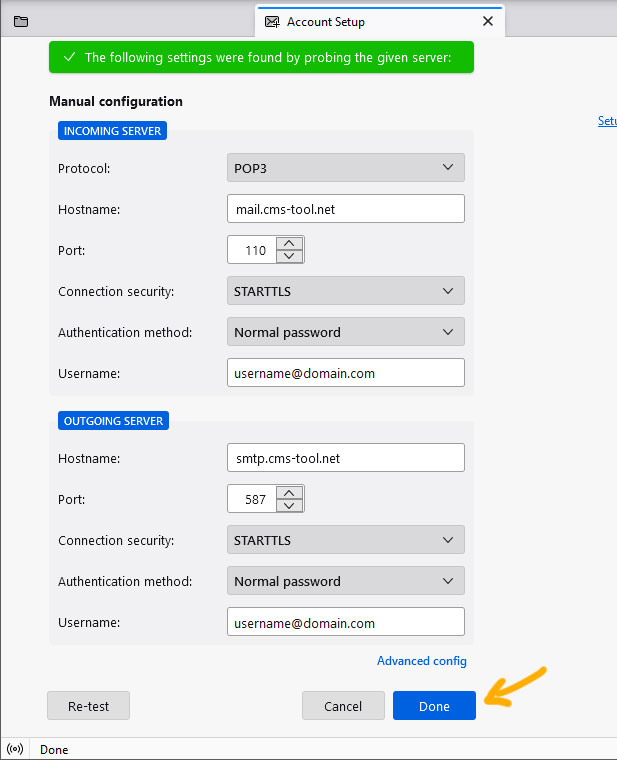Increase the incoming port number
This screenshot has width=617, height=760.
click(x=289, y=243)
